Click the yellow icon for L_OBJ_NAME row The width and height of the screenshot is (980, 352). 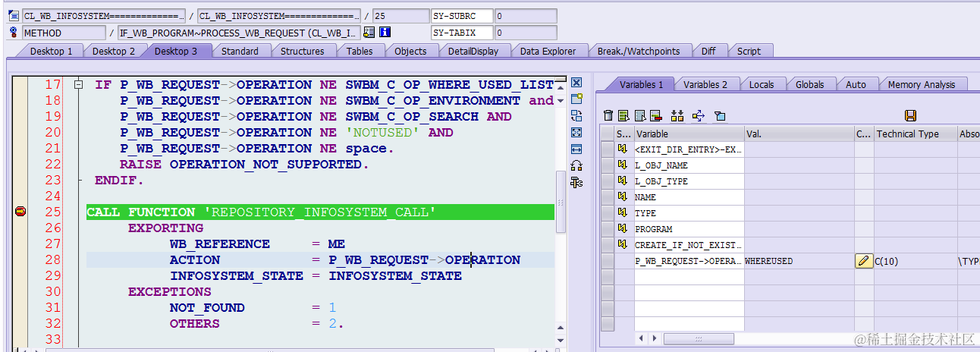[x=622, y=165]
